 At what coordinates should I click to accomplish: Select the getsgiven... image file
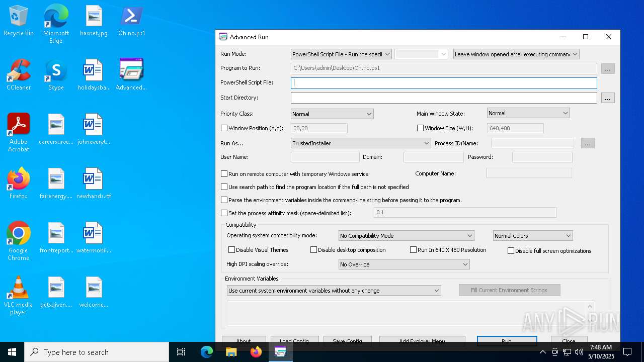(x=56, y=292)
